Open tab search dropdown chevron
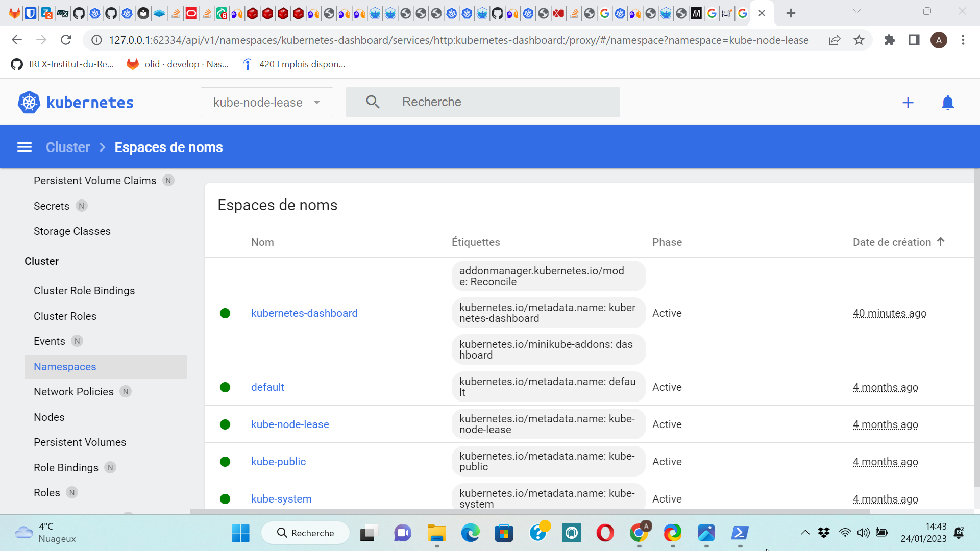Screen dimensions: 980x551 (857, 12)
